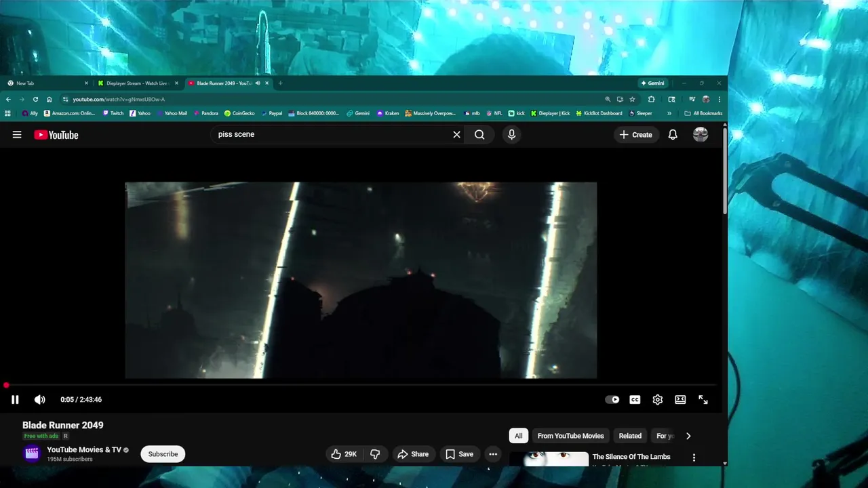Switch to the Dieplayer Stream tab

136,83
